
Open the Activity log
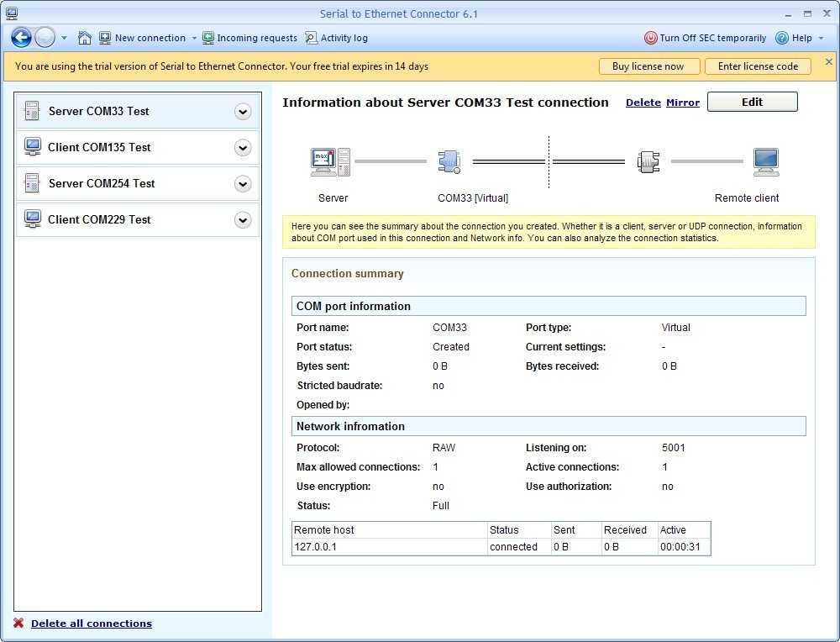point(344,38)
